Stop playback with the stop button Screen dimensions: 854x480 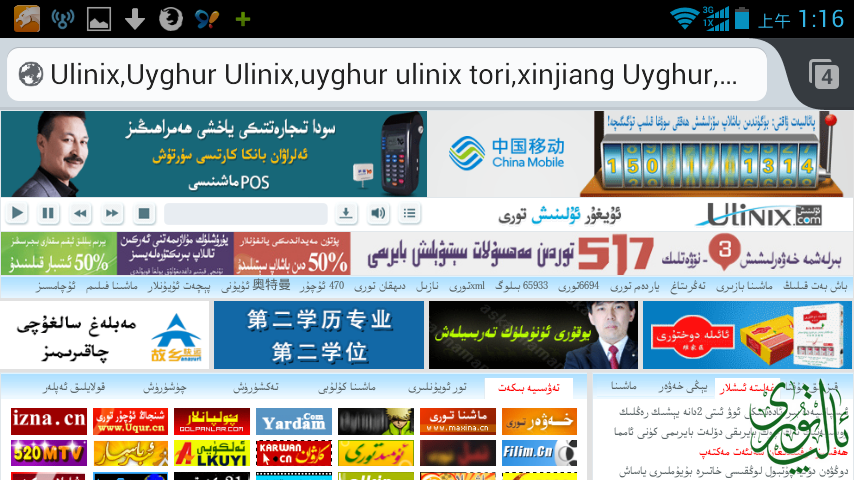[144, 213]
